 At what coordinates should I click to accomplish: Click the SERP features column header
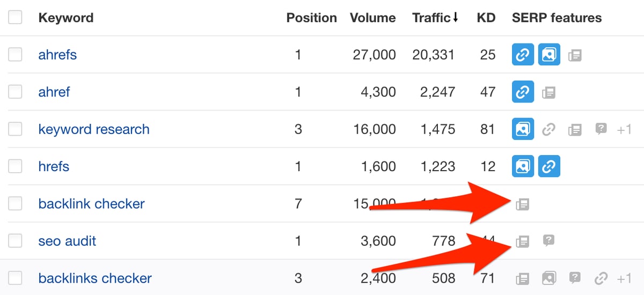point(557,18)
